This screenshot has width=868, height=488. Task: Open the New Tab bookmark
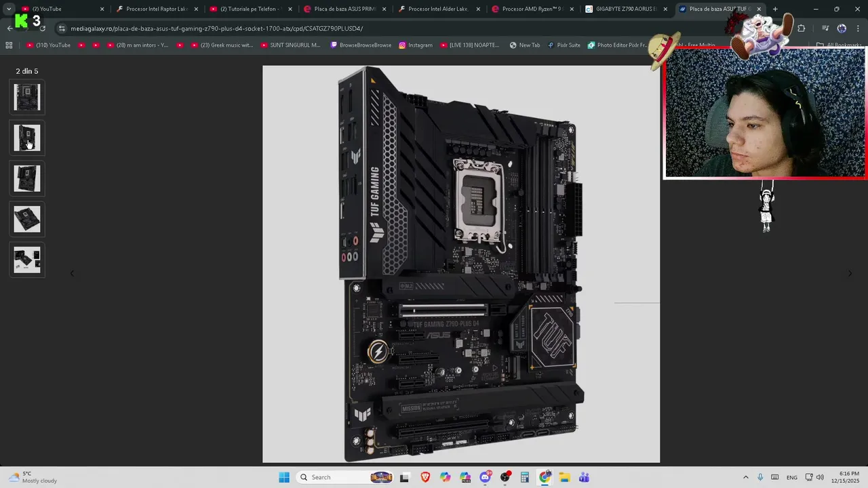(x=524, y=45)
